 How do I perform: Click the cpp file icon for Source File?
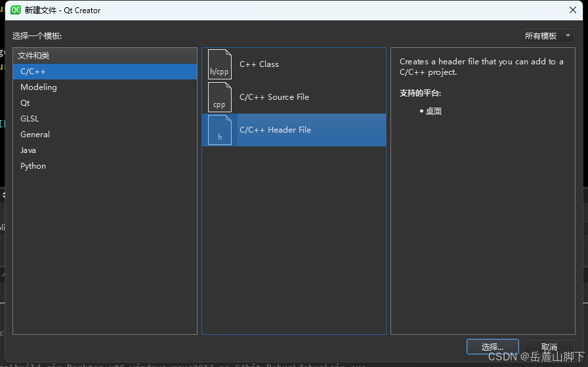[220, 97]
